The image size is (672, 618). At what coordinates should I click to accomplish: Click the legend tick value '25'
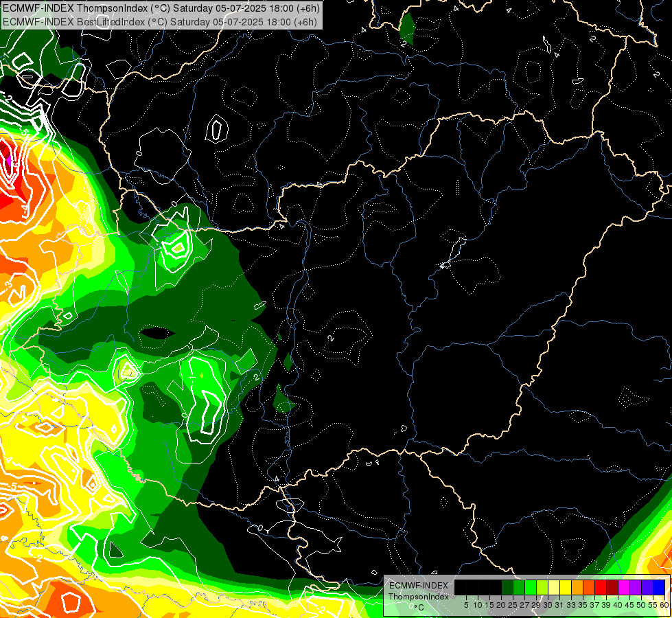[x=513, y=605]
